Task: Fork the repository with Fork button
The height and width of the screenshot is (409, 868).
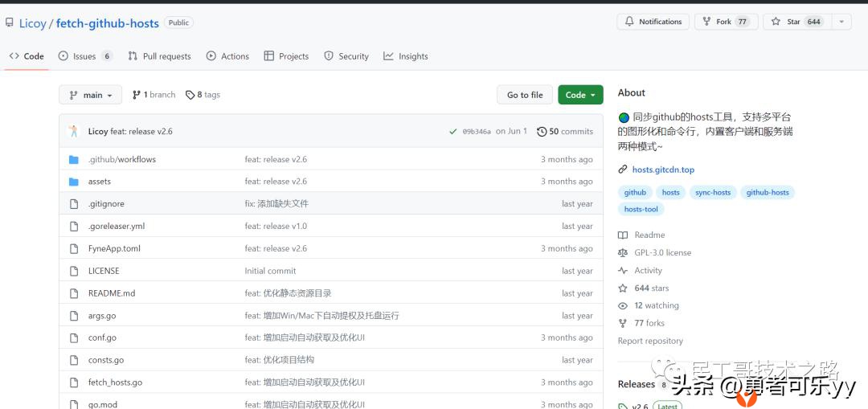Action: coord(725,22)
